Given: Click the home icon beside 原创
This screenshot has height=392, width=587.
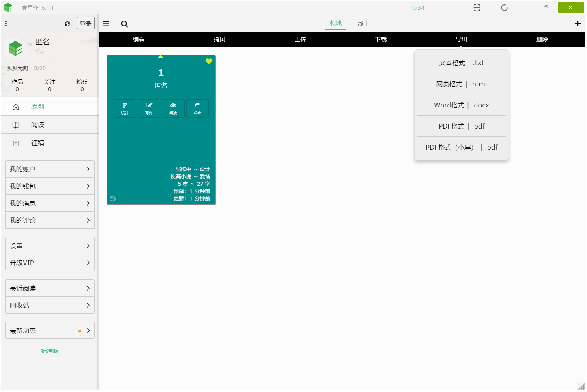Looking at the screenshot, I should coord(16,107).
